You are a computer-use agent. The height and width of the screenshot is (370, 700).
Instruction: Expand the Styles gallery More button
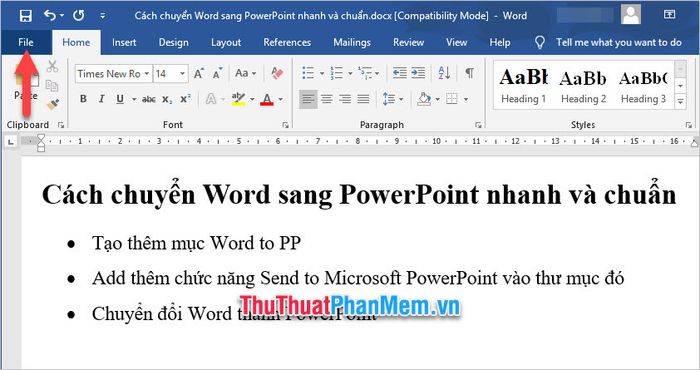click(x=680, y=101)
